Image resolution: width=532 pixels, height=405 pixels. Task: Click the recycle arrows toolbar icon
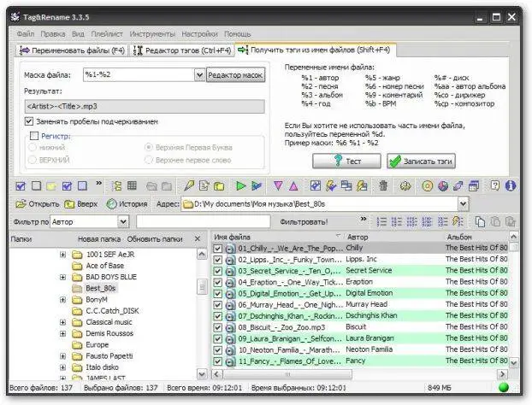click(x=405, y=185)
